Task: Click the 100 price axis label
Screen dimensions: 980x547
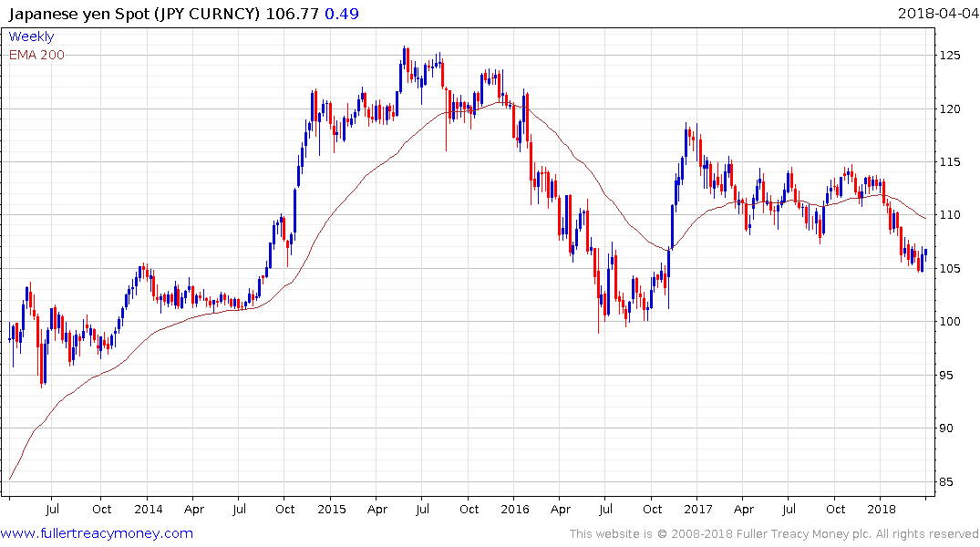Action: pyautogui.click(x=950, y=321)
